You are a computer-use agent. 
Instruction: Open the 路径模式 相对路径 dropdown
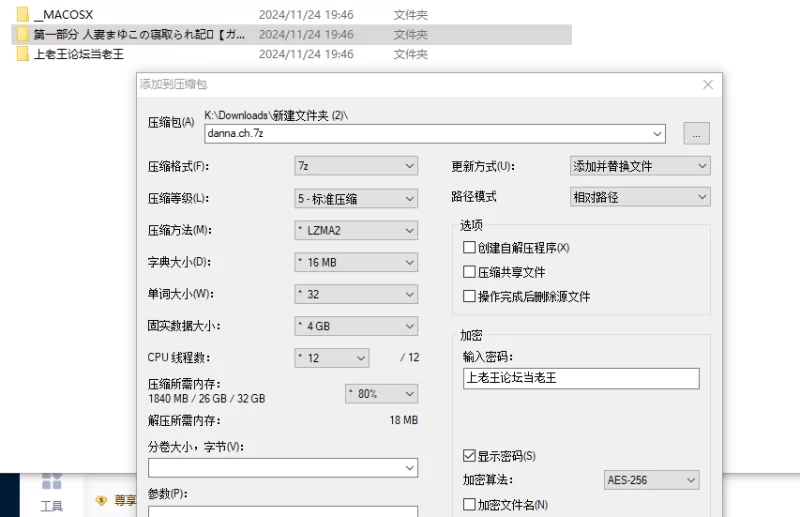640,197
